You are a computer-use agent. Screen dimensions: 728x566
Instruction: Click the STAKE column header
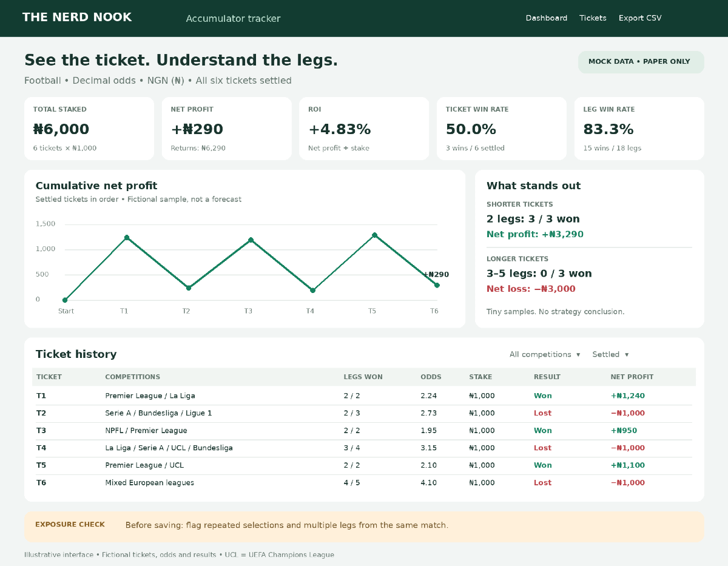tap(480, 377)
